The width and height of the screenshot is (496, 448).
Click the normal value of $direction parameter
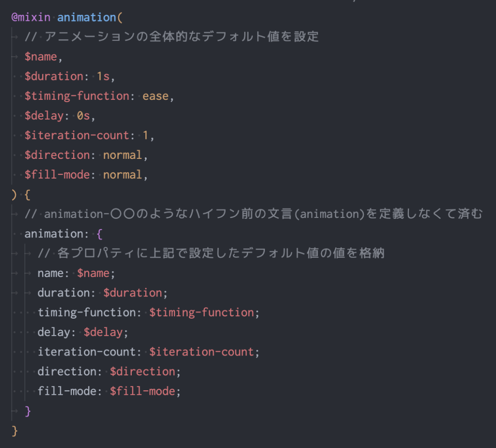click(123, 155)
